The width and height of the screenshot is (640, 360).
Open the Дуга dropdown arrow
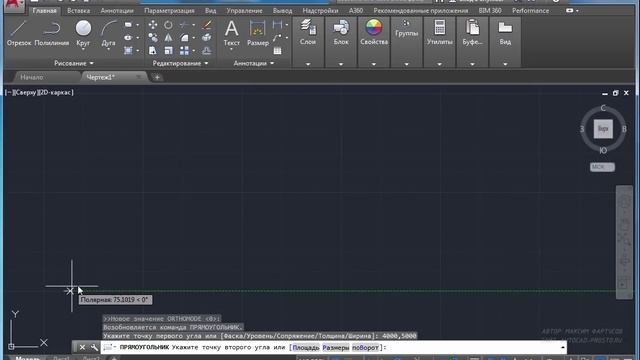[108, 49]
